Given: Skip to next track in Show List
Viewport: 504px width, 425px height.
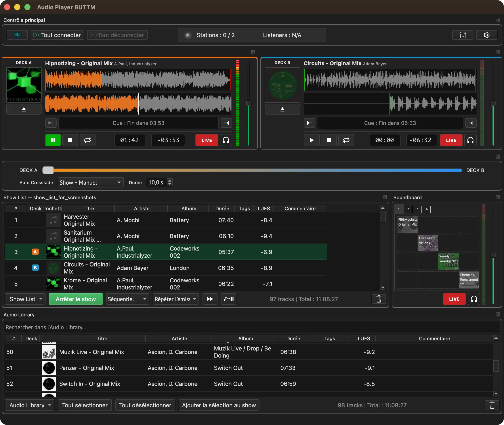Looking at the screenshot, I should [210, 299].
